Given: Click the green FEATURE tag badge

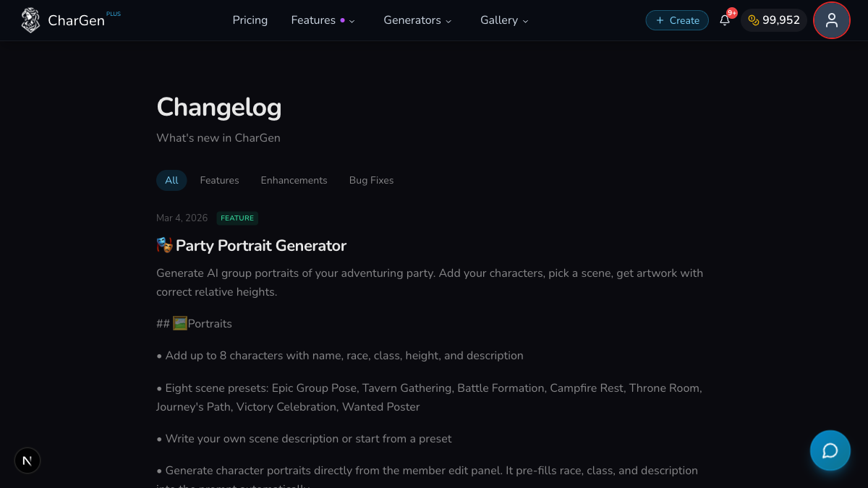Looking at the screenshot, I should [237, 218].
